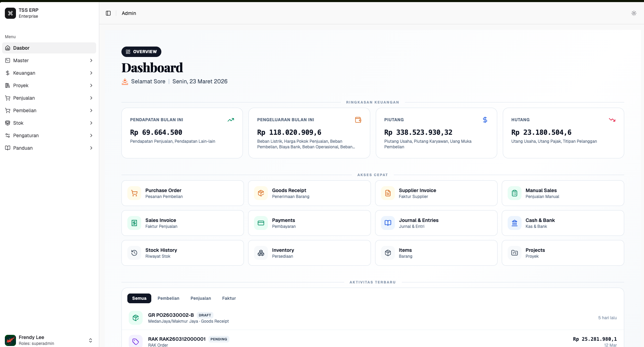This screenshot has height=347, width=644.
Task: Toggle the sidebar with the panel icon
Action: [x=108, y=13]
